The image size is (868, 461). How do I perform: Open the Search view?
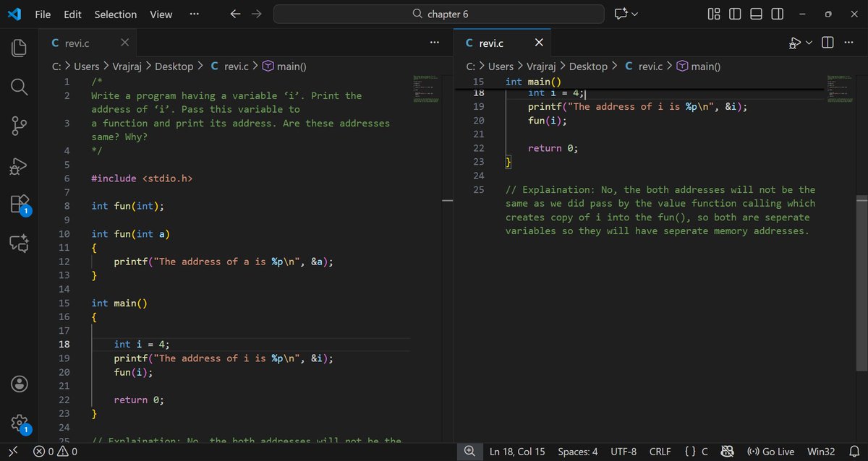[x=19, y=87]
